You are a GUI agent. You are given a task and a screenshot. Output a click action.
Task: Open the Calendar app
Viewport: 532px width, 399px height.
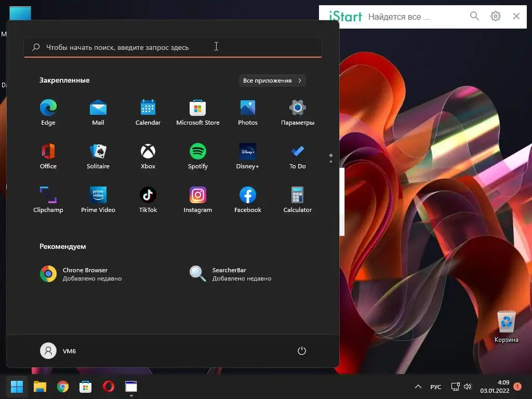(148, 112)
